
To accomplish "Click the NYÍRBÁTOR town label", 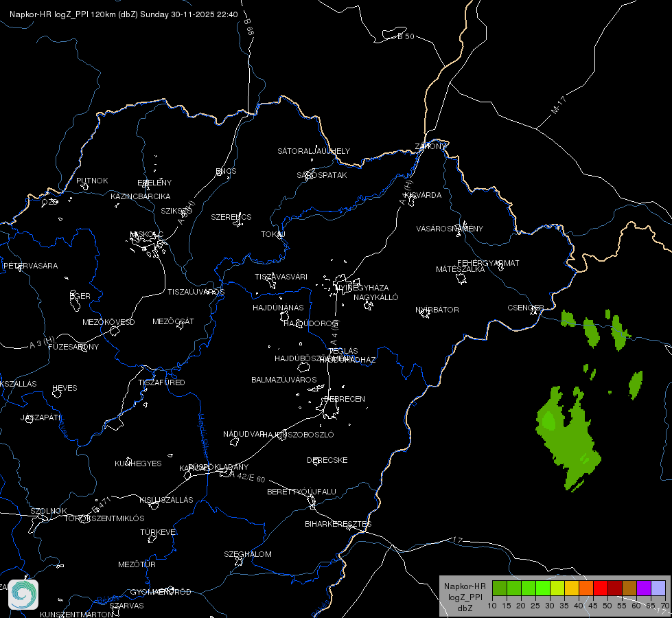I will 437,310.
